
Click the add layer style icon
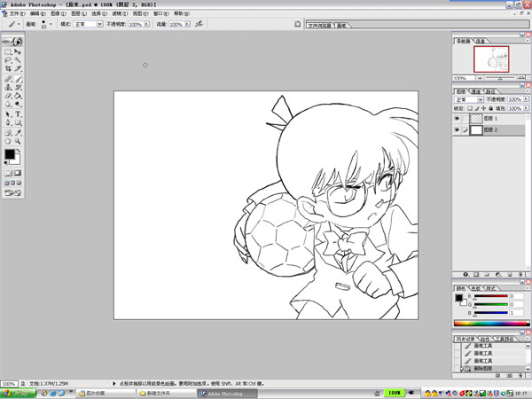[465, 274]
